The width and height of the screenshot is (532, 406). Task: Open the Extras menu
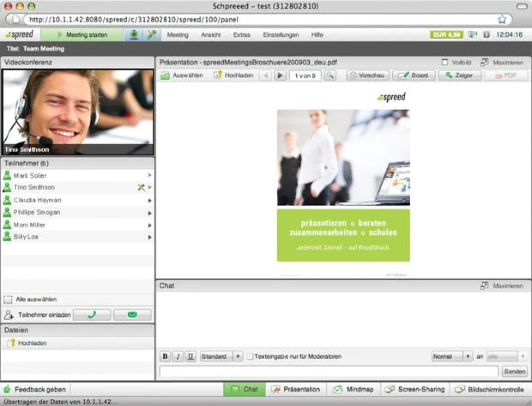(x=242, y=35)
